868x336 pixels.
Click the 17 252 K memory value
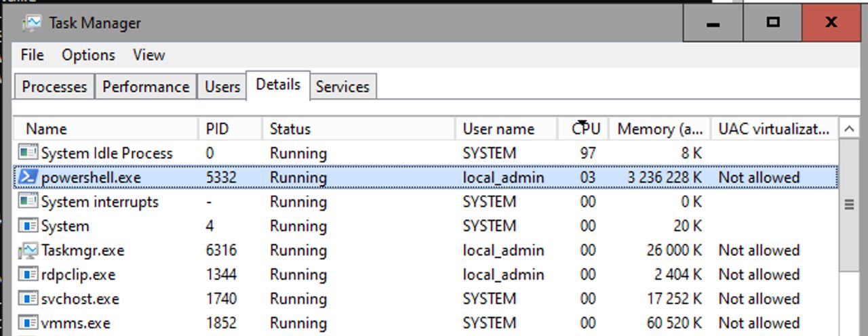click(674, 299)
